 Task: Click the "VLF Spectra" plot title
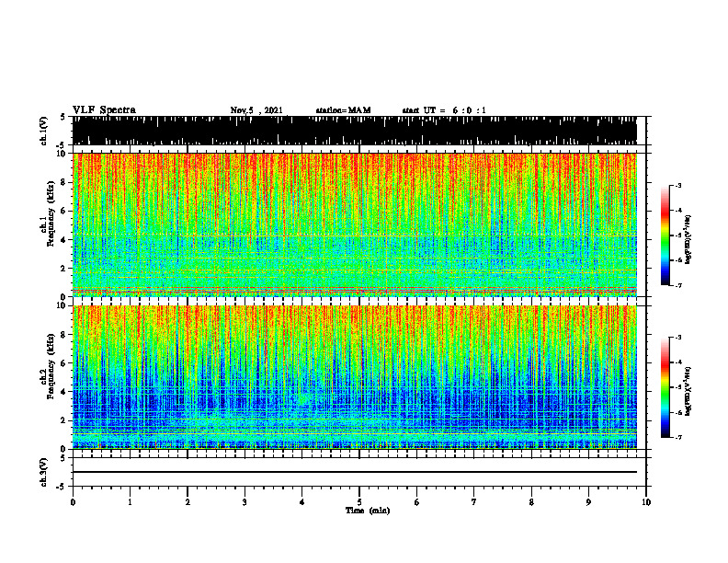pyautogui.click(x=104, y=110)
